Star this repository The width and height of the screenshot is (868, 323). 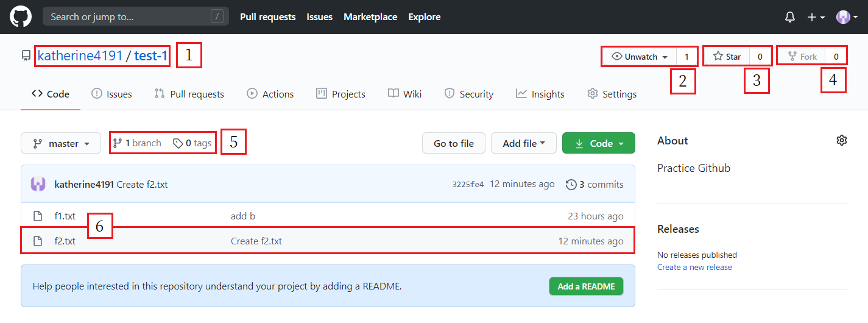click(727, 57)
